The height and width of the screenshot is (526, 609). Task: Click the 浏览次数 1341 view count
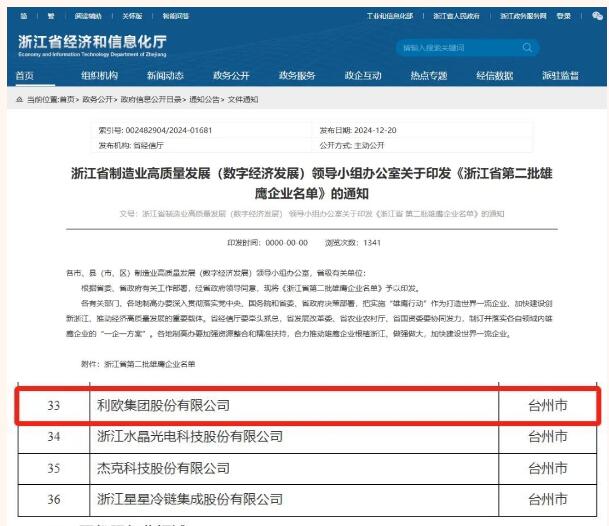(353, 243)
